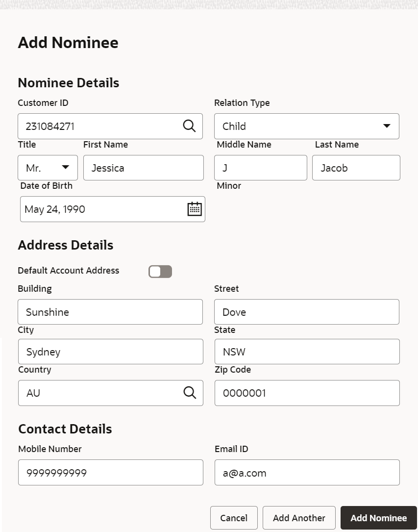Click the Building field containing Sunshine
The height and width of the screenshot is (532, 418).
(110, 312)
